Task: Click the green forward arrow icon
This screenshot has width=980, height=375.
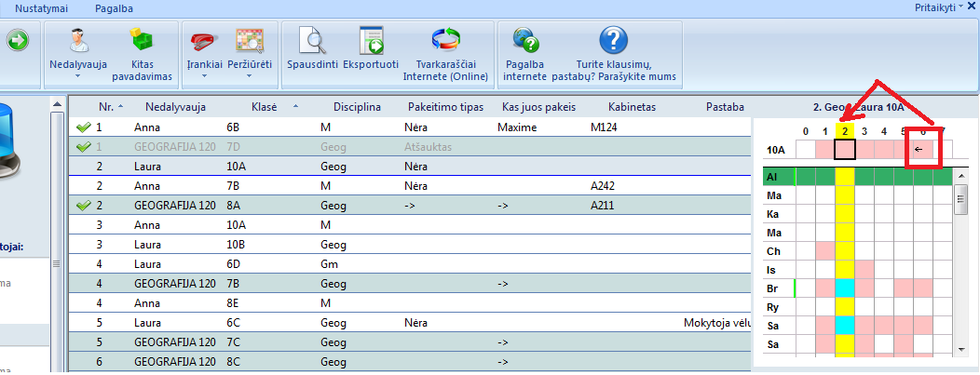Action: pos(18,41)
